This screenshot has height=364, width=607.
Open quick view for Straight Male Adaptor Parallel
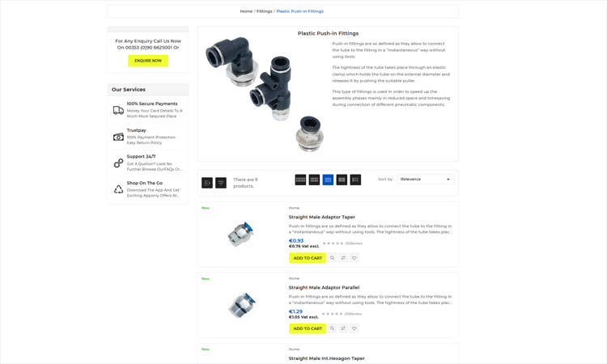pos(332,328)
